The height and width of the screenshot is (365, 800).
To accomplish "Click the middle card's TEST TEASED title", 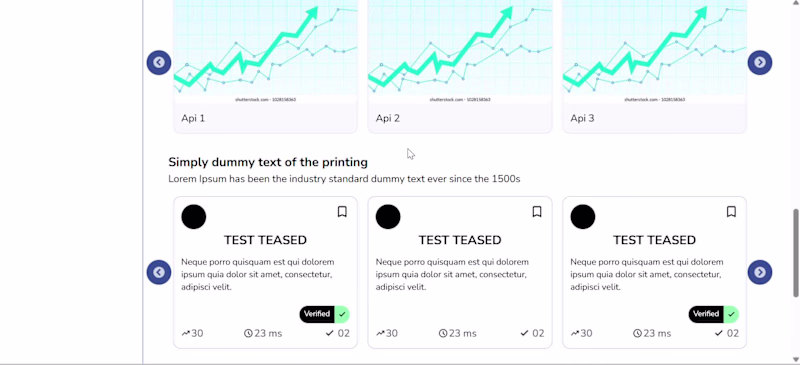I will pos(460,240).
